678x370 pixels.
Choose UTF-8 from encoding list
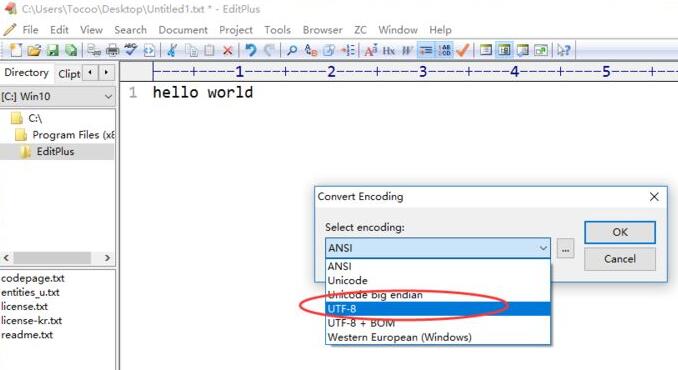pyautogui.click(x=438, y=309)
